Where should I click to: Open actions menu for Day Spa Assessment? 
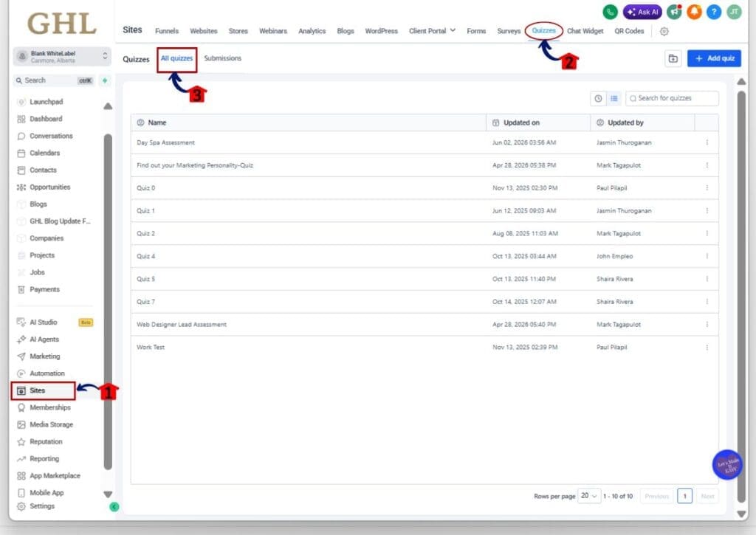(707, 142)
